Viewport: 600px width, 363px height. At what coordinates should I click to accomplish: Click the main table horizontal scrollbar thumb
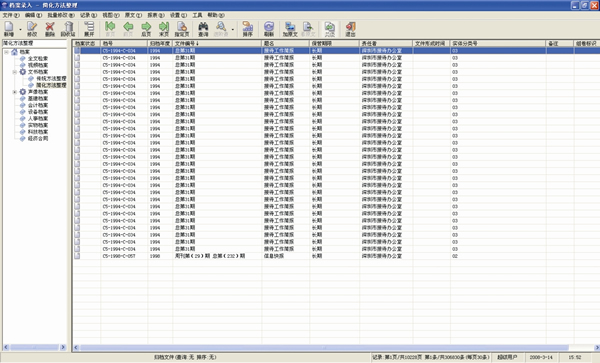click(324, 347)
